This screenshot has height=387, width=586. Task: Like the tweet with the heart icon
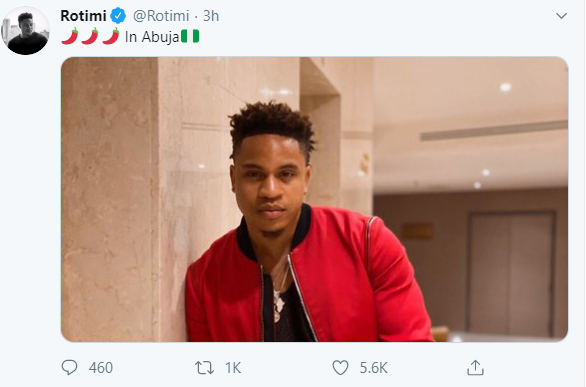click(340, 368)
